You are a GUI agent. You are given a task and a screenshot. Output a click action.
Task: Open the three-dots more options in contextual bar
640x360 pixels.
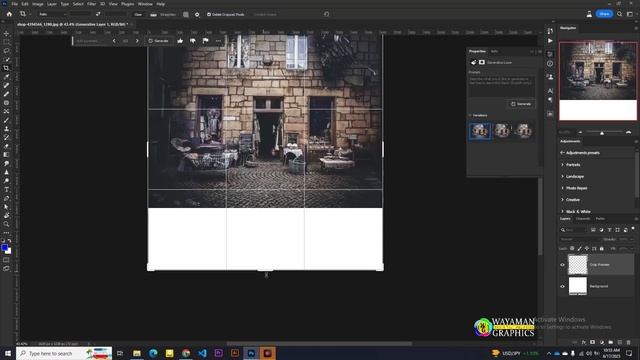tap(218, 41)
